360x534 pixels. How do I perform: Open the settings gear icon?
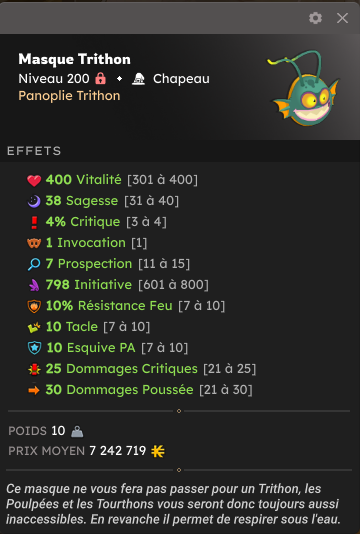point(315,18)
